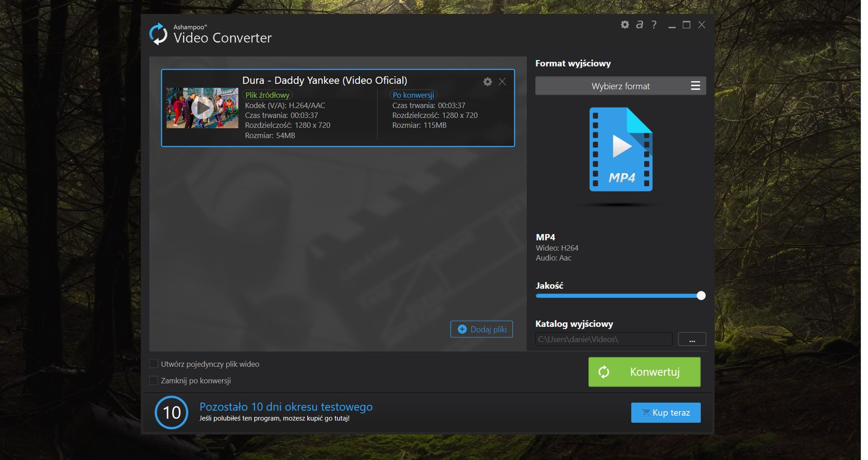Click 'Jeśli polubiłeś ten program' message text

click(275, 418)
